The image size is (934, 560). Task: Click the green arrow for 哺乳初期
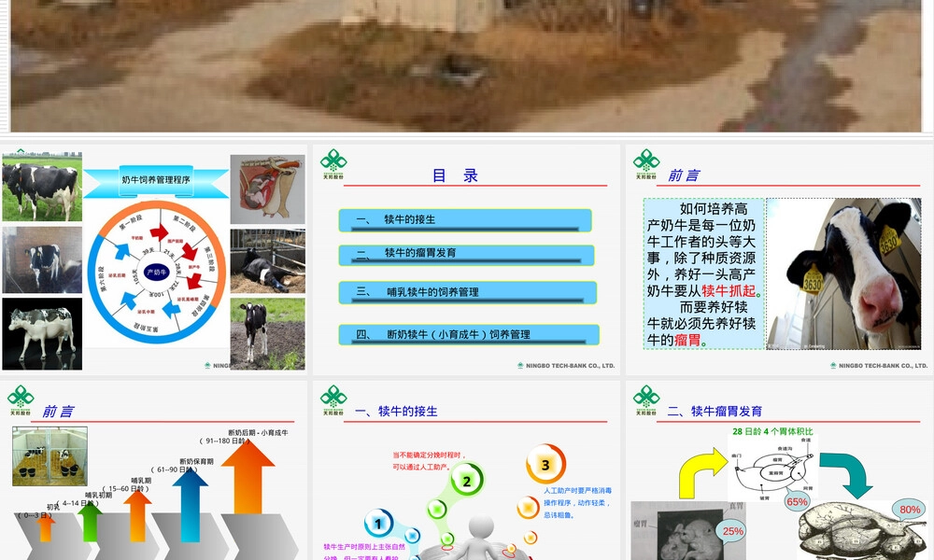[90, 522]
